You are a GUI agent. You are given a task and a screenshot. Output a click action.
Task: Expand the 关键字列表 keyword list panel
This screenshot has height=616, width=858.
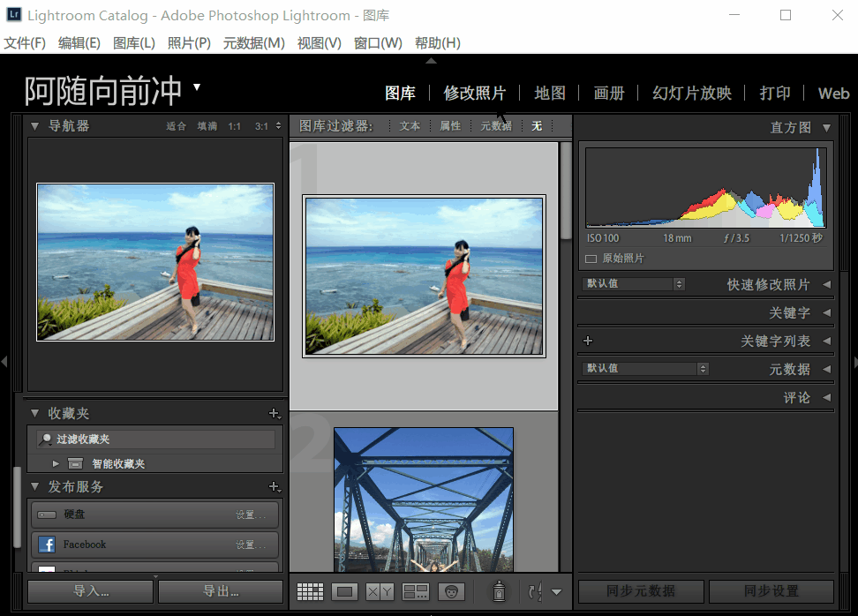tap(827, 341)
